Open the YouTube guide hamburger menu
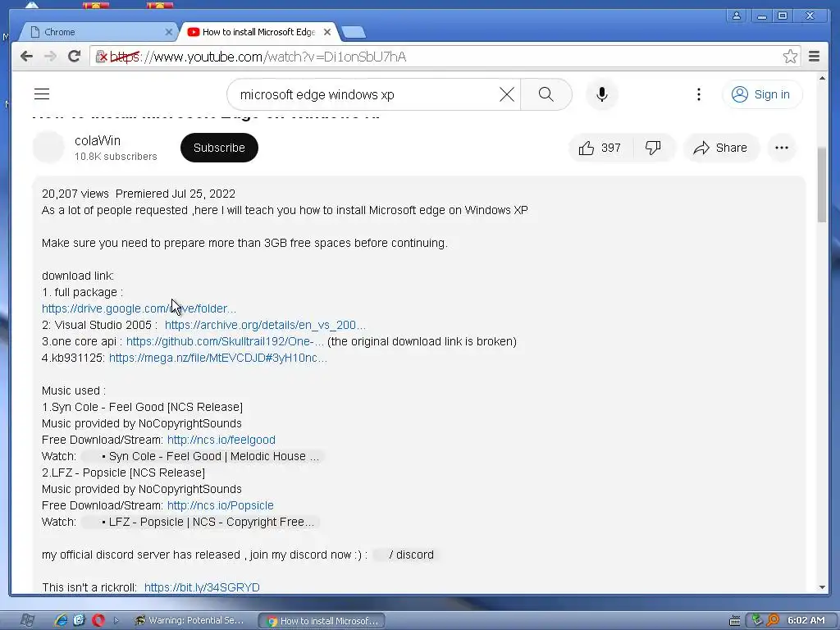Viewport: 840px width, 630px height. 42,94
